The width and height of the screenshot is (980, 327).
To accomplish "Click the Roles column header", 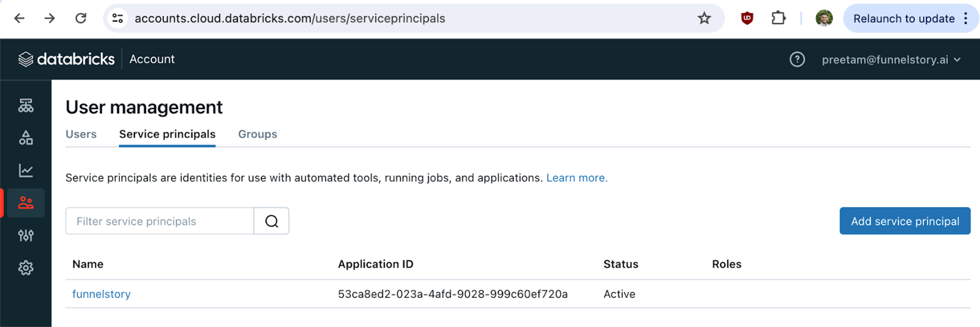I will (x=727, y=264).
